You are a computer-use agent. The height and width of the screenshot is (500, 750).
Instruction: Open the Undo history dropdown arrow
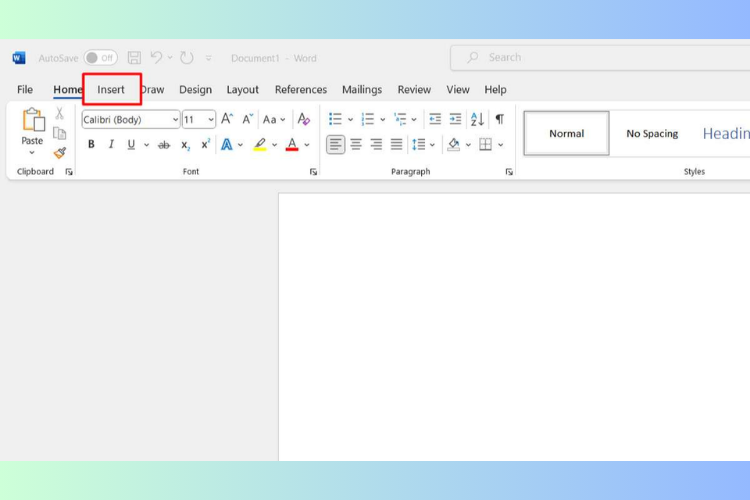coord(170,58)
